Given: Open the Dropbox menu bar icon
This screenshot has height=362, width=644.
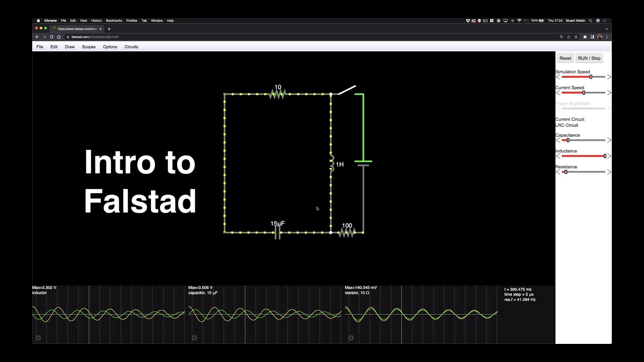Looking at the screenshot, I should [x=468, y=21].
